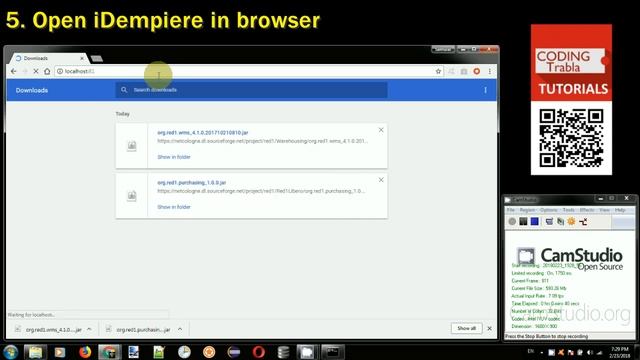Open org.red1.wms_4.1.0 jar file link
The width and height of the screenshot is (640, 360).
coord(203,133)
